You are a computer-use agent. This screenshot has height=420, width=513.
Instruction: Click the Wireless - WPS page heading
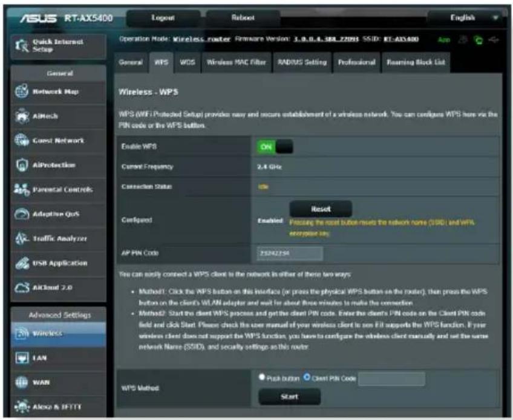(x=149, y=92)
